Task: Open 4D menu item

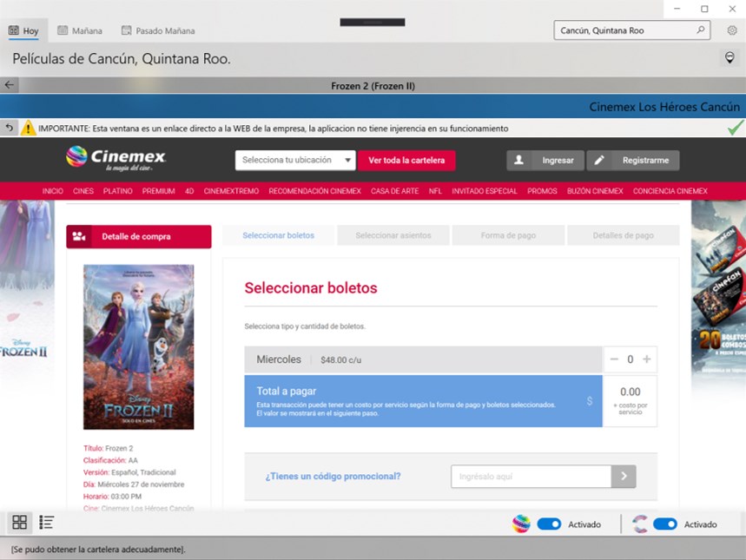Action: pos(189,191)
